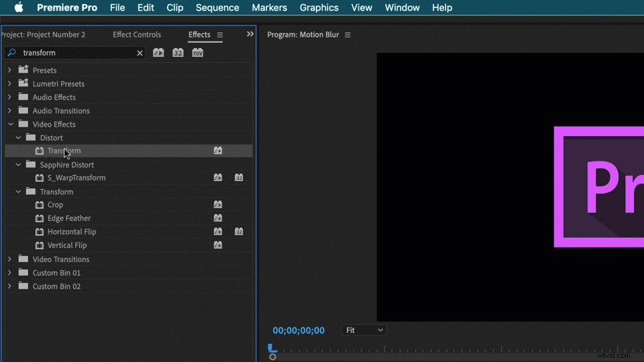Toggle YUV Effects filter button
Image resolution: width=644 pixels, height=362 pixels.
(197, 52)
